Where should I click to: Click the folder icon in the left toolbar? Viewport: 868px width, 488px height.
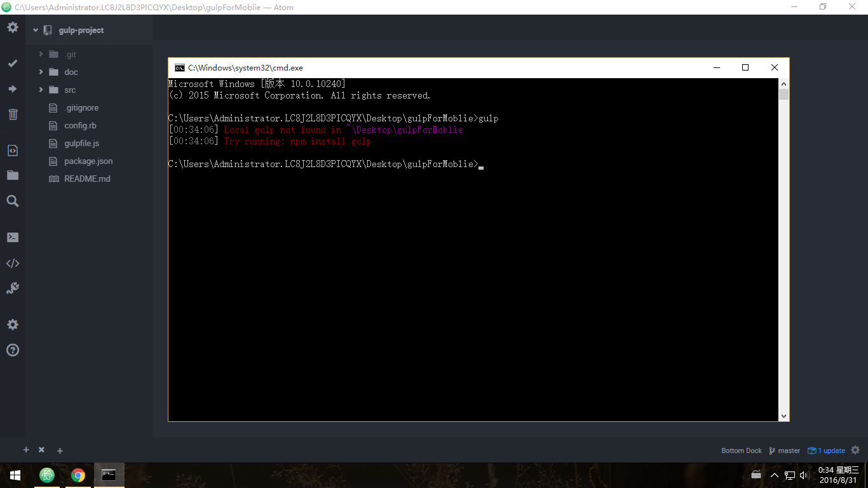(x=12, y=175)
